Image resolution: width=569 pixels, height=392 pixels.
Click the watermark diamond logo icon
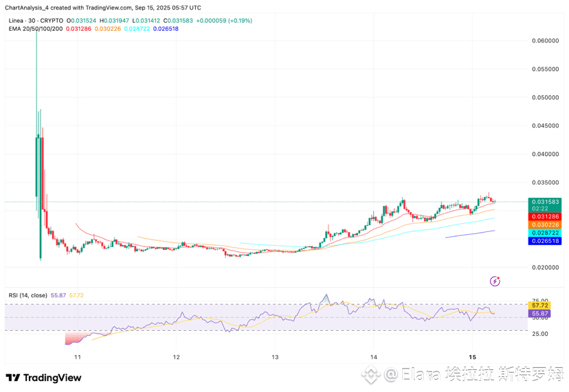coord(372,375)
